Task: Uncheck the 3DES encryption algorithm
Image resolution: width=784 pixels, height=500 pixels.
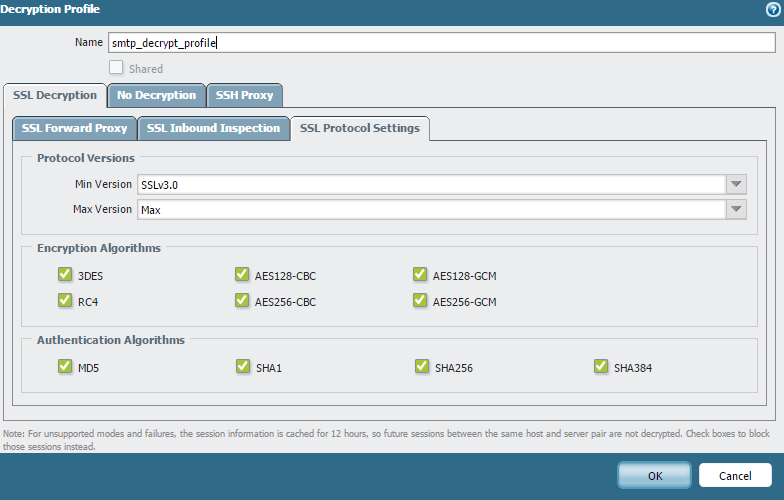Action: click(x=65, y=274)
